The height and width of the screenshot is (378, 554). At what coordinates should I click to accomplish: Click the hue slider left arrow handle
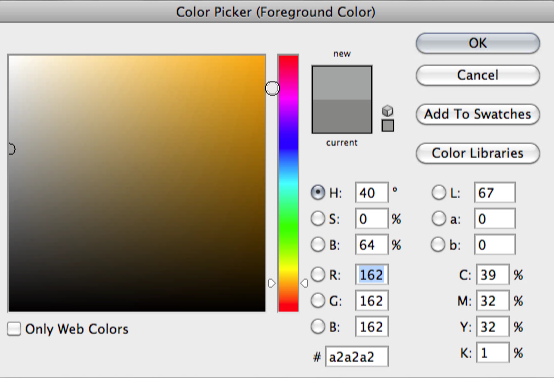(x=271, y=283)
